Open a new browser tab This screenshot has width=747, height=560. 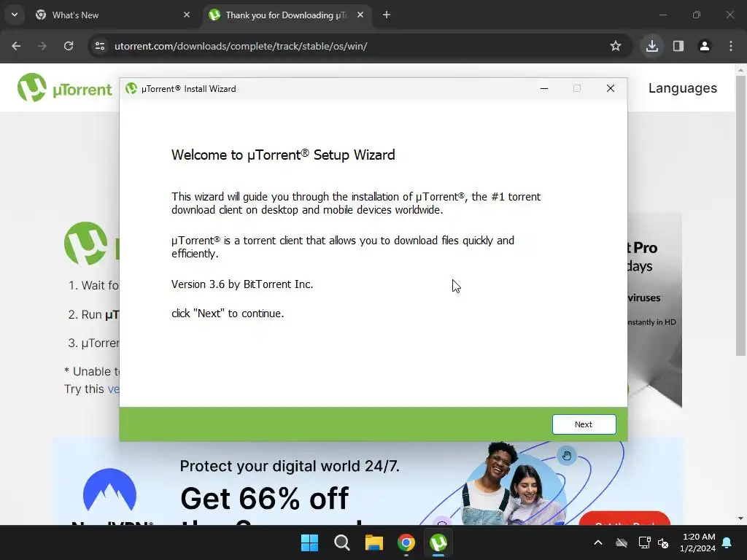click(387, 15)
